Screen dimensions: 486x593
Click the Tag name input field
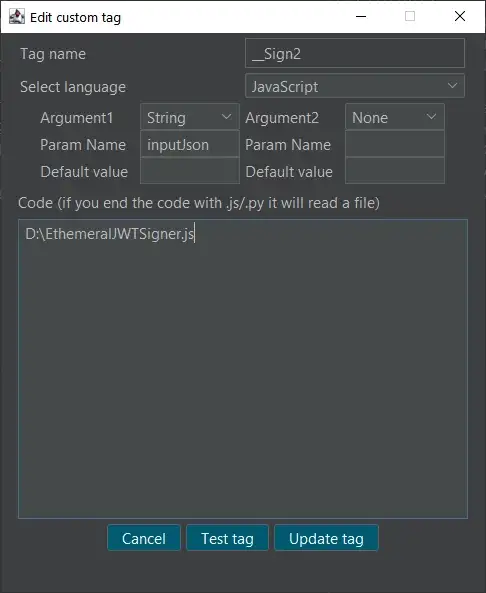tap(355, 53)
